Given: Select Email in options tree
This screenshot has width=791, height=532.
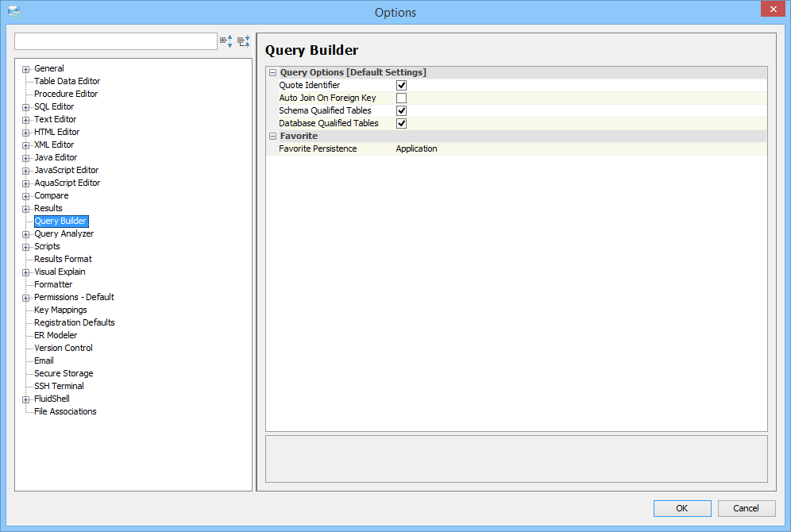Looking at the screenshot, I should point(44,360).
